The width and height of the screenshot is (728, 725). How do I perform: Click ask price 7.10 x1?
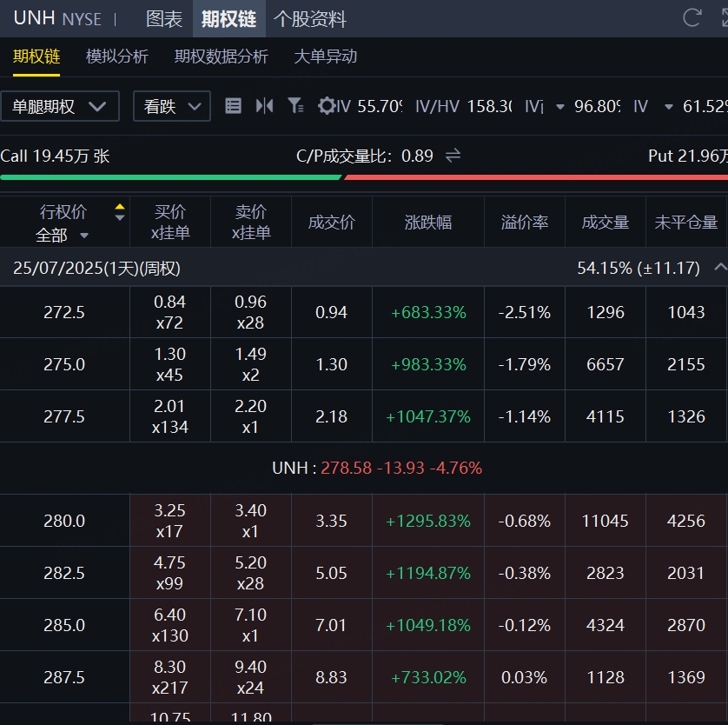click(251, 625)
